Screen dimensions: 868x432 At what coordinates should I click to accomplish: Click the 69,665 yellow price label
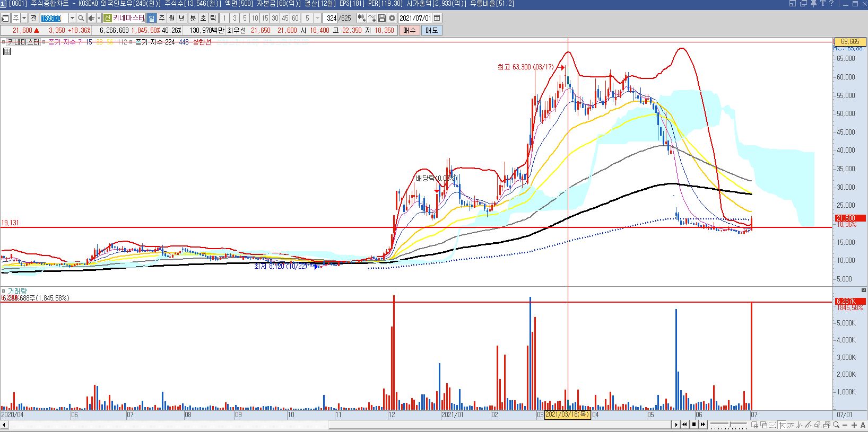[x=850, y=42]
